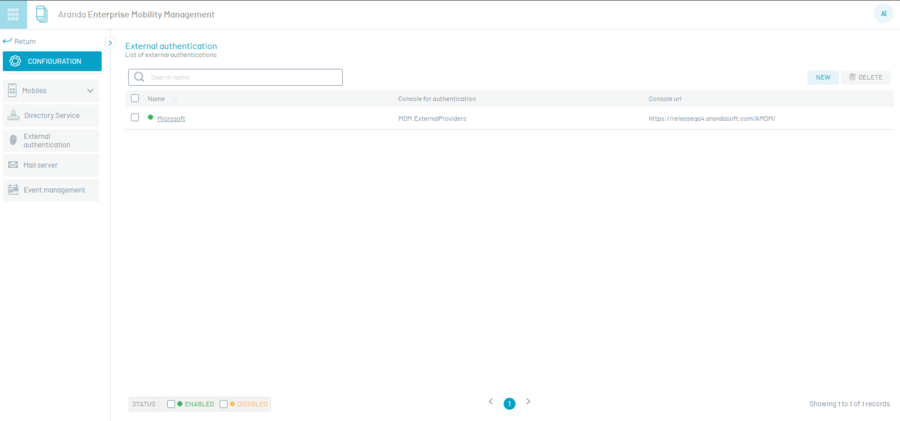900x421 pixels.
Task: Click Console for authentication column header
Action: 437,99
